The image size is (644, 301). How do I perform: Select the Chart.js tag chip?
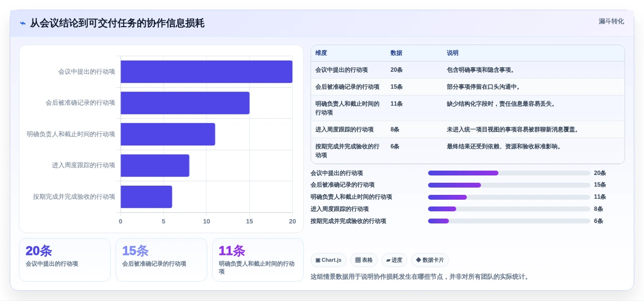pos(329,260)
